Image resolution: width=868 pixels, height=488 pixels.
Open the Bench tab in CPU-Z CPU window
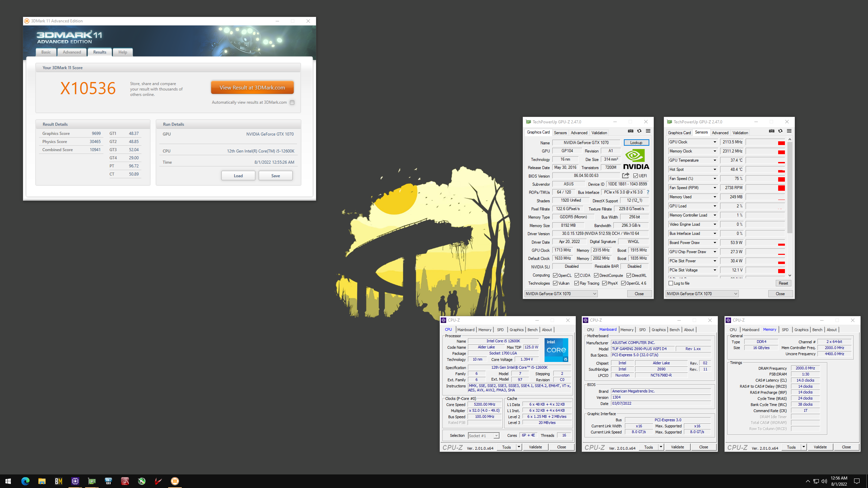coord(532,330)
